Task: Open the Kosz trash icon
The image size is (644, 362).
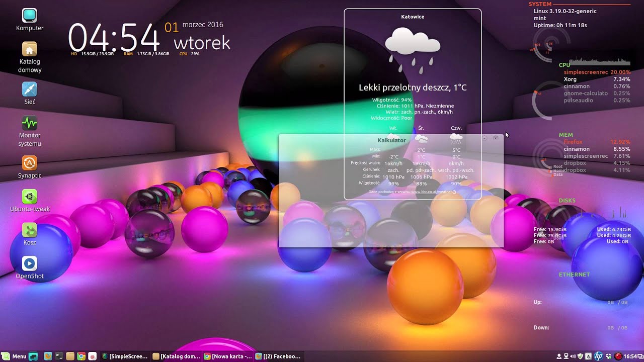Action: click(30, 234)
